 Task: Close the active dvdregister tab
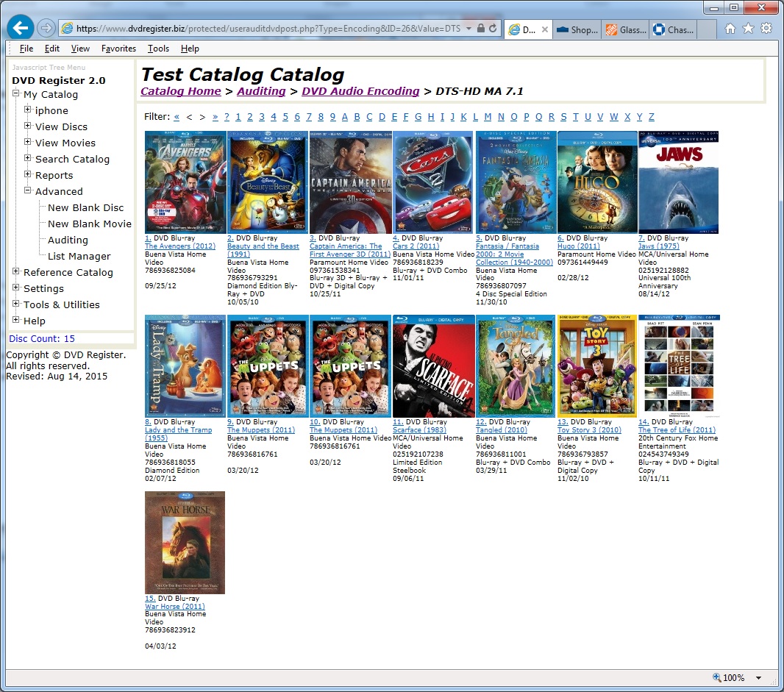[545, 29]
